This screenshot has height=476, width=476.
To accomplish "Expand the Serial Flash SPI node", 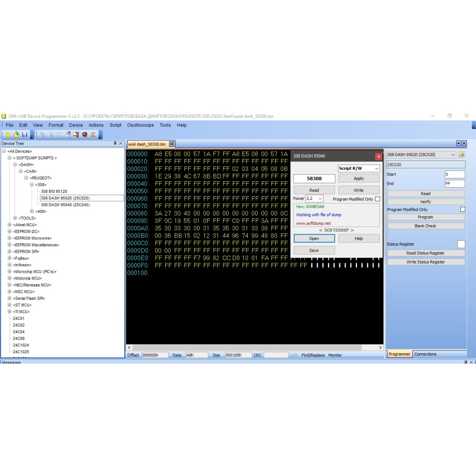I will coord(10,298).
